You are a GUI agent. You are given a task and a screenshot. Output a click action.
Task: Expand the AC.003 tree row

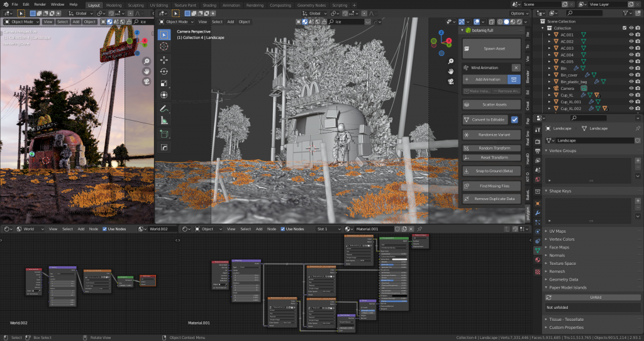pyautogui.click(x=550, y=48)
